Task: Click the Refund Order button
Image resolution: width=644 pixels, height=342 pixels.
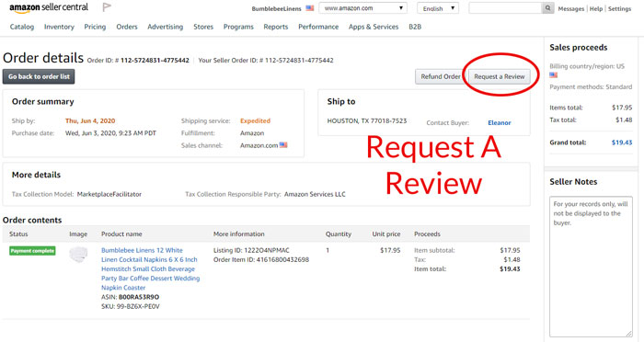Action: pos(441,76)
